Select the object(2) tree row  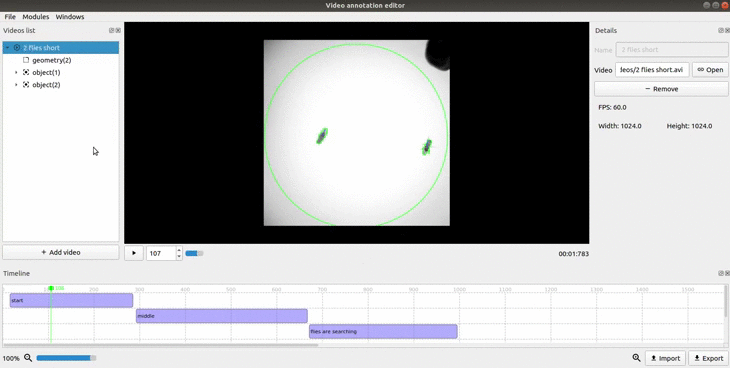pyautogui.click(x=61, y=85)
